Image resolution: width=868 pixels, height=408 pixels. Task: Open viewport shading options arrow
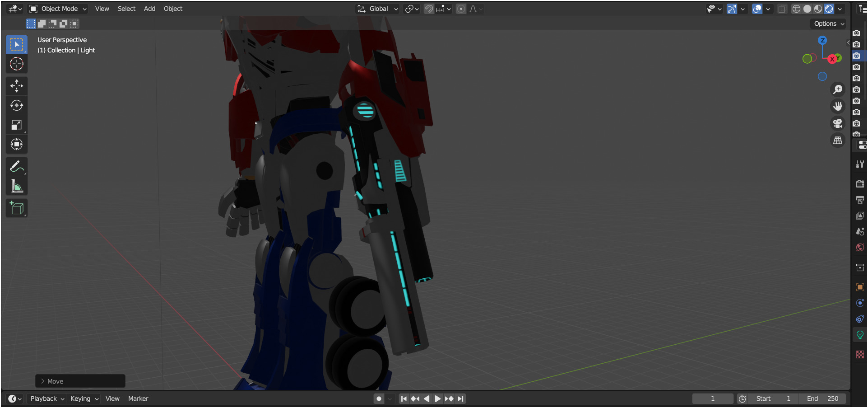840,9
